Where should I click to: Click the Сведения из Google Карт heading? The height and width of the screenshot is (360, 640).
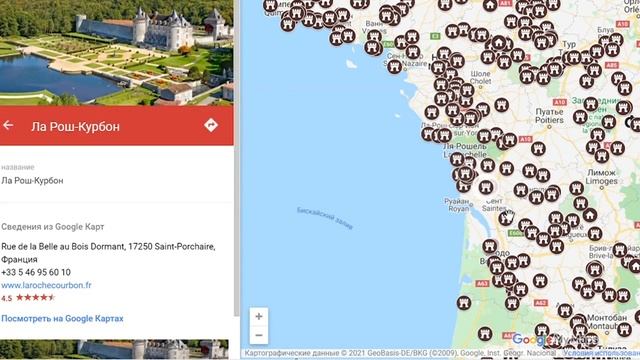coord(52,227)
